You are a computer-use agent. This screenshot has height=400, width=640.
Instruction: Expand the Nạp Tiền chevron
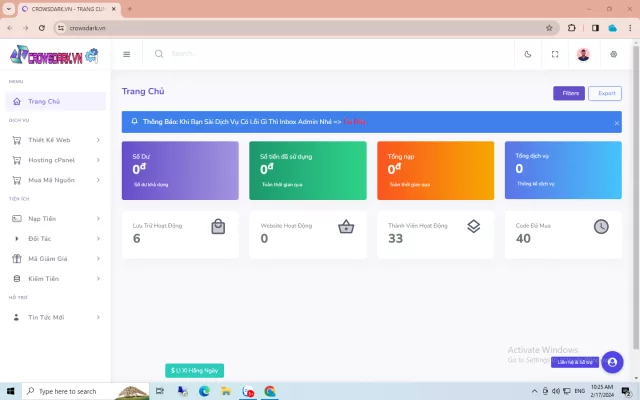click(98, 219)
